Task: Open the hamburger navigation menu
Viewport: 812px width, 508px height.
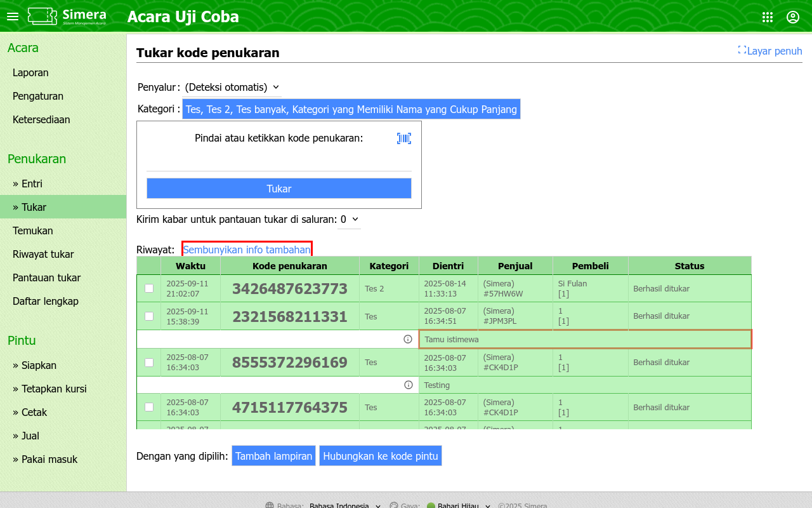Action: tap(13, 17)
